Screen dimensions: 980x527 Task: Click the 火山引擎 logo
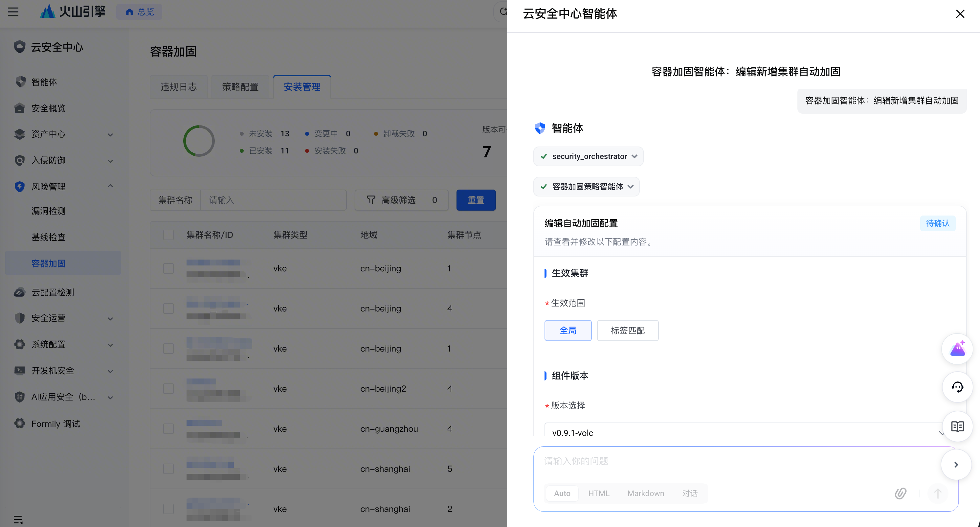[73, 11]
